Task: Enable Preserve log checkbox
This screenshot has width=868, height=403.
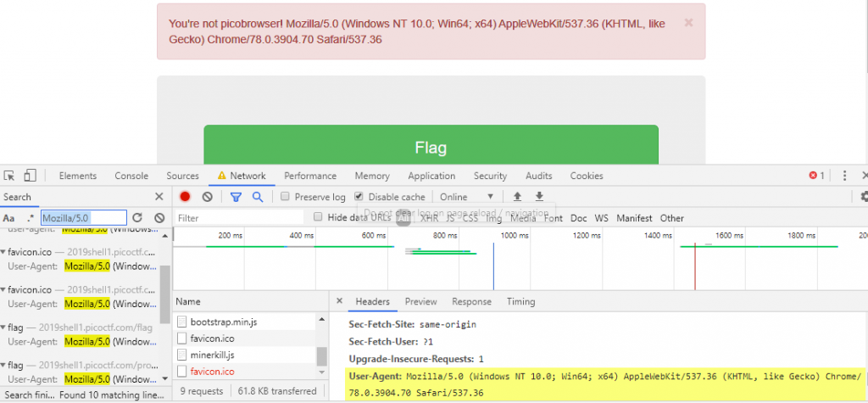Action: coord(285,196)
